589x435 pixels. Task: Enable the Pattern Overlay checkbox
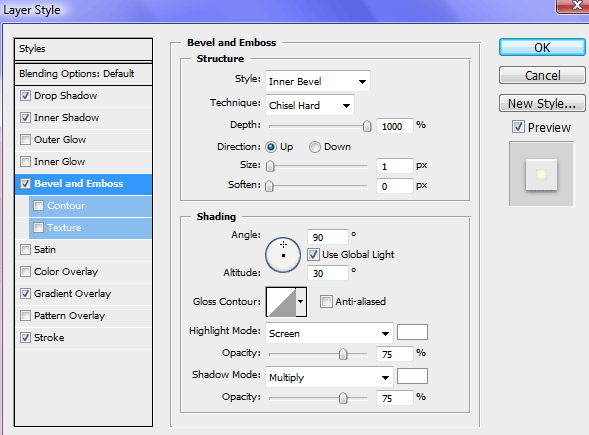click(x=25, y=316)
